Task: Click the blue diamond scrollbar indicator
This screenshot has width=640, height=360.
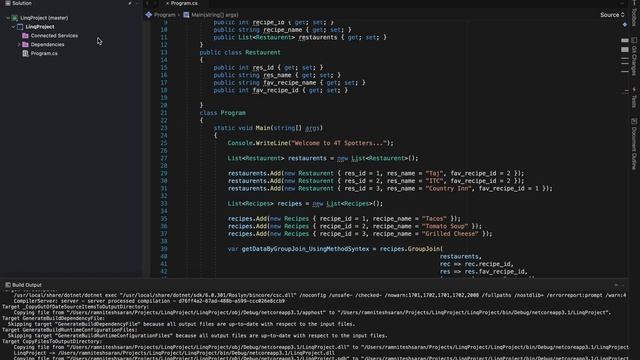Action: click(x=625, y=24)
